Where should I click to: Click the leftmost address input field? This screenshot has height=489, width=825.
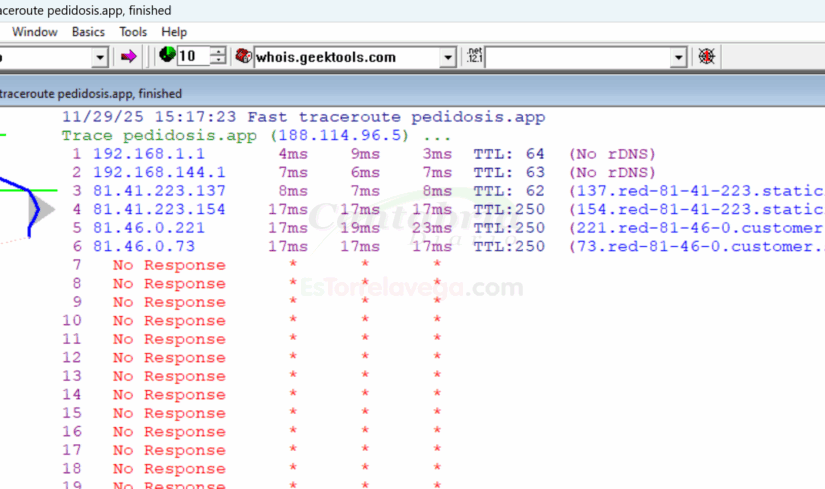click(46, 57)
